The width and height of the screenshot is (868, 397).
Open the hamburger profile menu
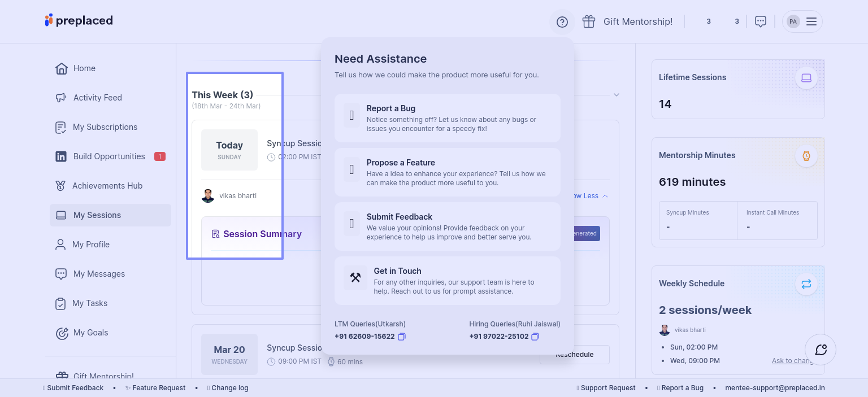[x=811, y=21]
